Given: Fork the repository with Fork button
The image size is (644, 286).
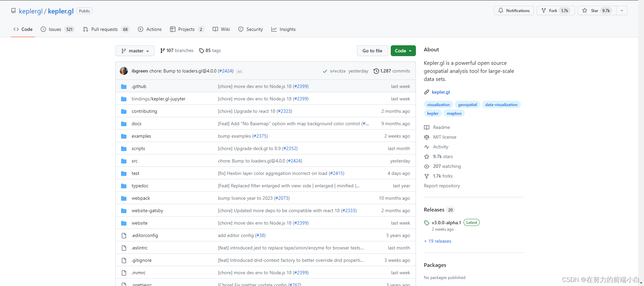Looking at the screenshot, I should (x=555, y=10).
